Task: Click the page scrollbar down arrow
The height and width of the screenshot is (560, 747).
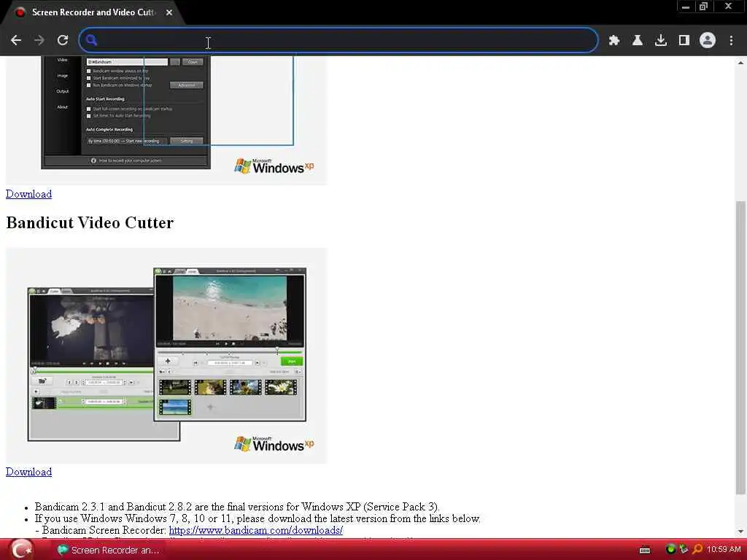Action: tap(740, 532)
